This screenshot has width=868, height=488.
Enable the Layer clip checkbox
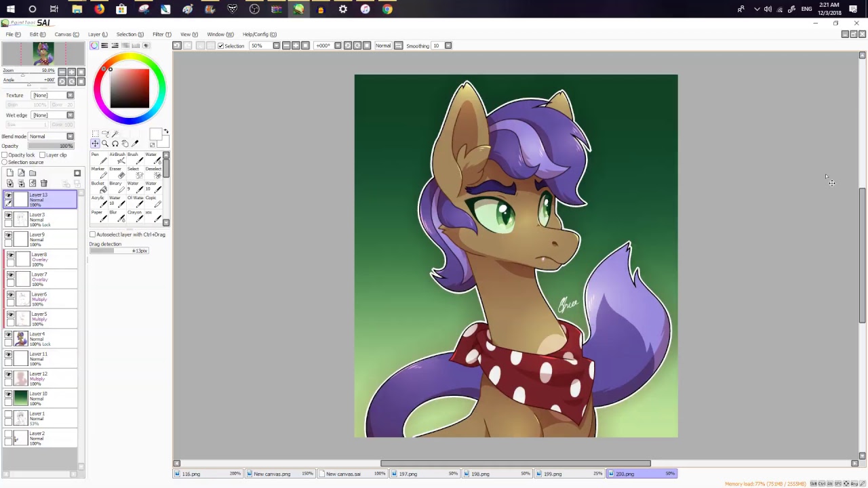(42, 155)
